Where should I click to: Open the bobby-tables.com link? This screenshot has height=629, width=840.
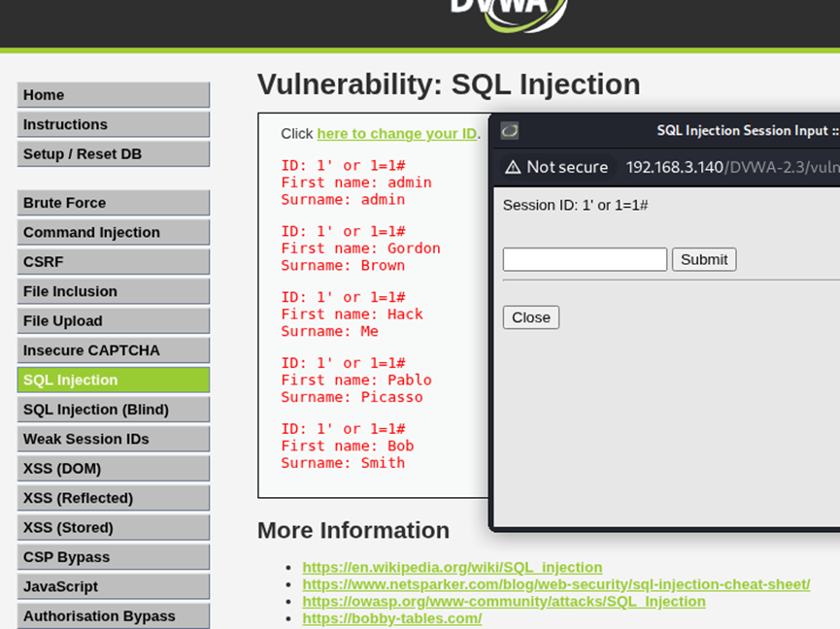(392, 618)
